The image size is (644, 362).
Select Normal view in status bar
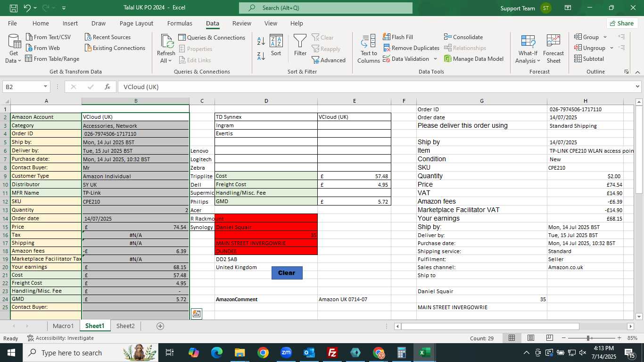point(512,338)
